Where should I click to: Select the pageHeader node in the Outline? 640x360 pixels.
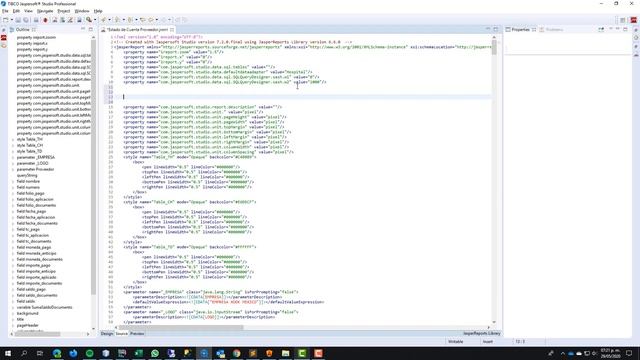click(x=27, y=325)
